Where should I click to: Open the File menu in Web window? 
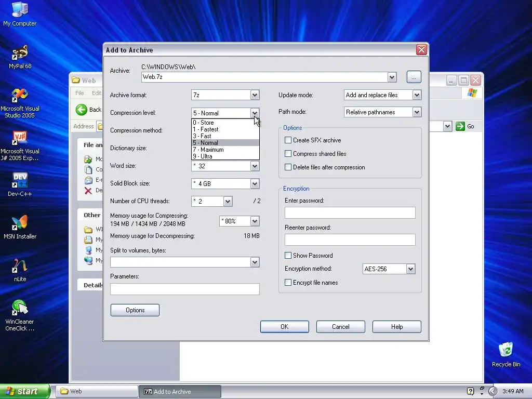pos(79,93)
